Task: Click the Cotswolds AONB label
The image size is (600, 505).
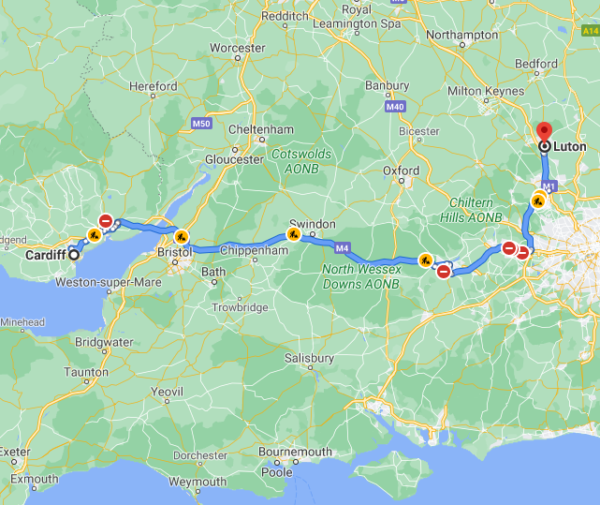Action: pyautogui.click(x=301, y=161)
